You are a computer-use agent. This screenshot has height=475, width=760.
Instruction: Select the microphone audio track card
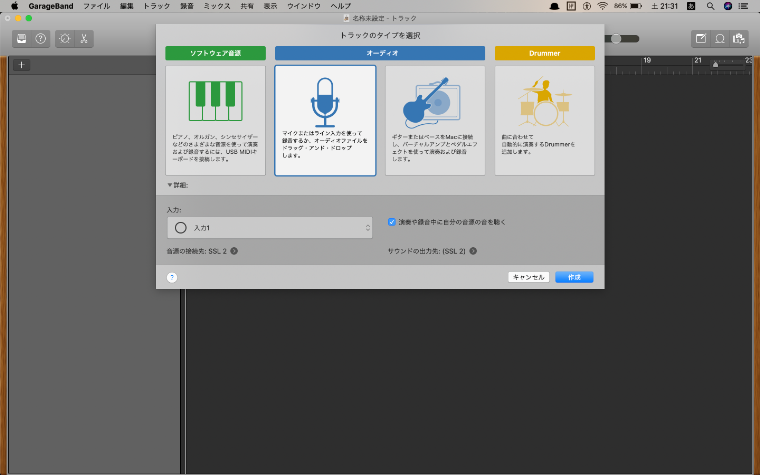coord(325,120)
